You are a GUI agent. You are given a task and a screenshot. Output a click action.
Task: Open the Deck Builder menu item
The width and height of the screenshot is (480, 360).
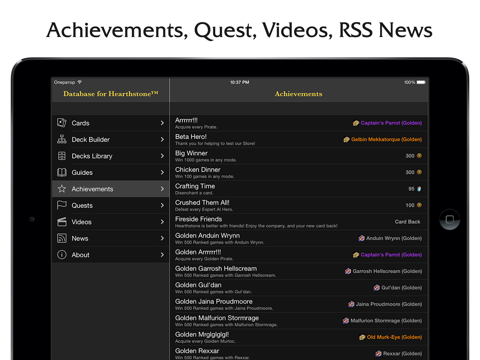point(110,139)
